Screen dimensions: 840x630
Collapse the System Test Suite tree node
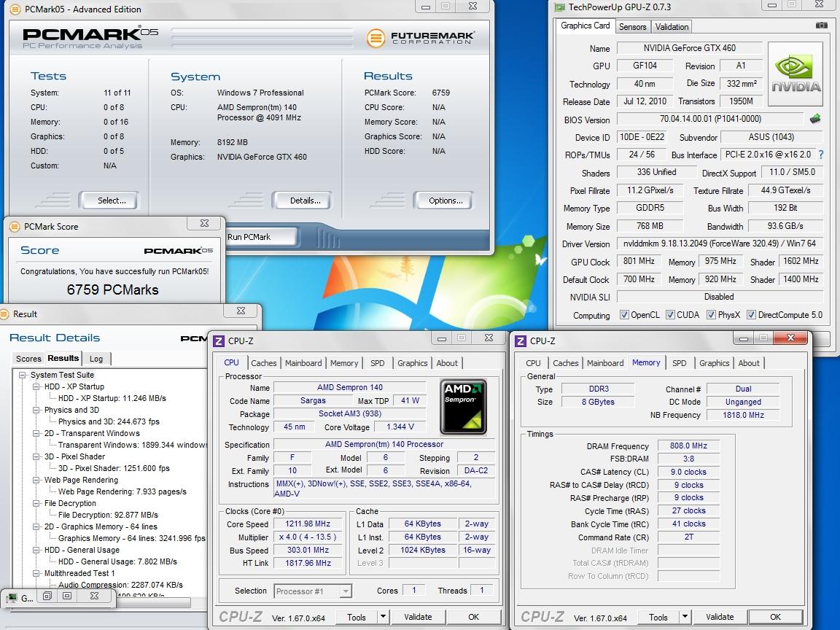point(23,375)
